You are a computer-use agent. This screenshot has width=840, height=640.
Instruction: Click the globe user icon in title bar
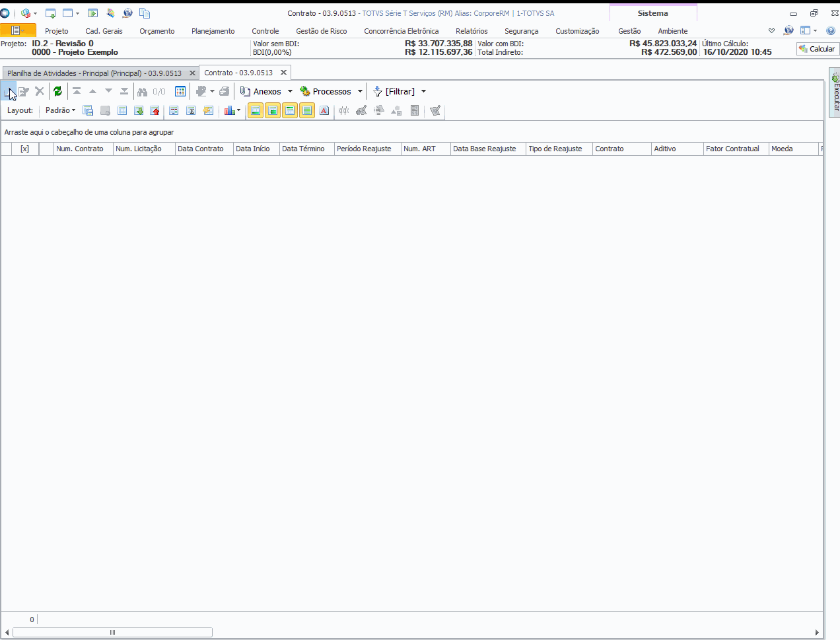127,13
